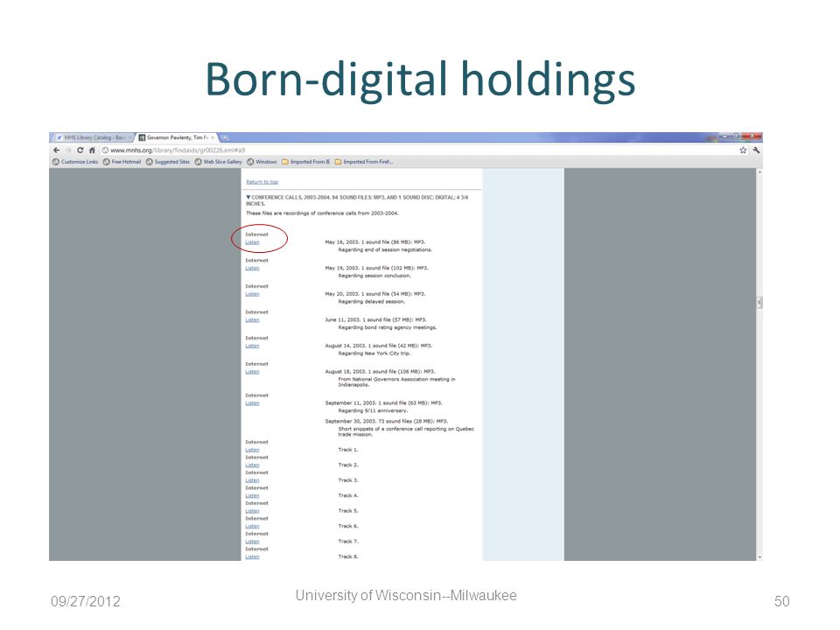Click the vertical scrollbar thumb

759,303
